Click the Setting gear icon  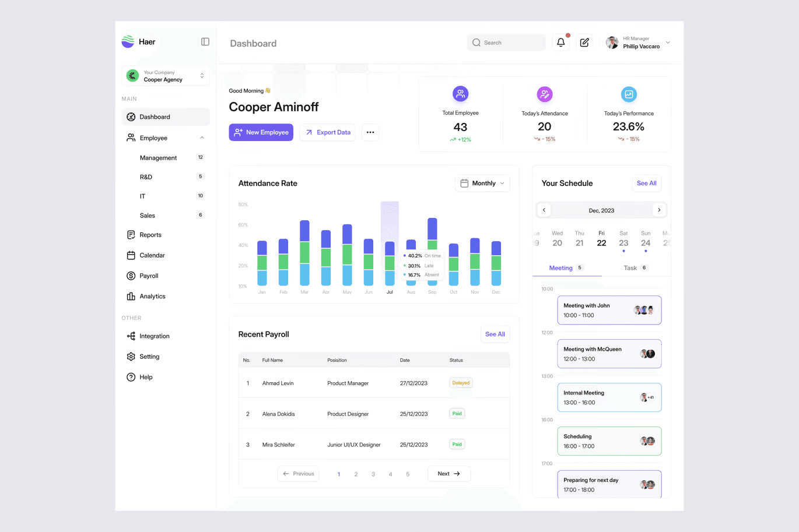131,357
